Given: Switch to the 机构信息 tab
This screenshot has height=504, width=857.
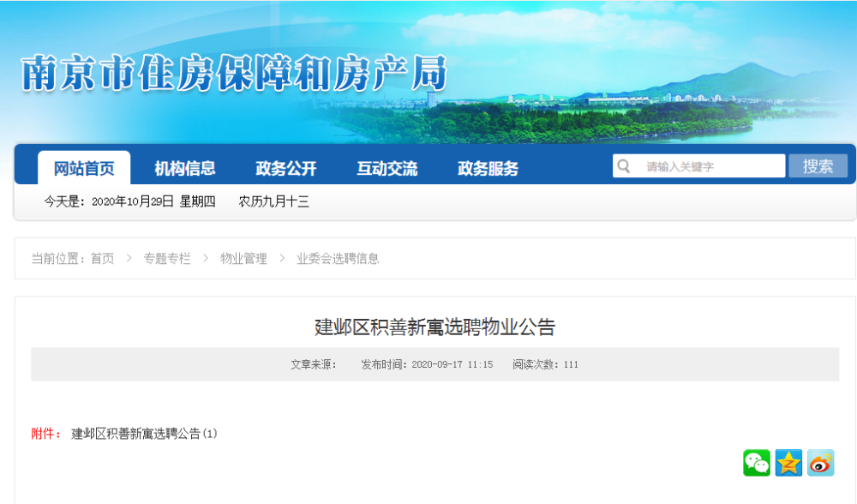Looking at the screenshot, I should tap(185, 168).
